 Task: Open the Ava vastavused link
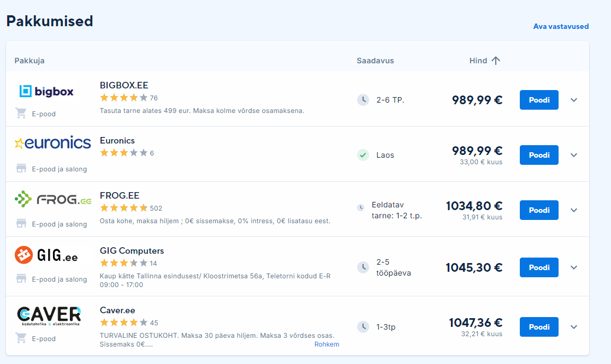click(x=561, y=27)
